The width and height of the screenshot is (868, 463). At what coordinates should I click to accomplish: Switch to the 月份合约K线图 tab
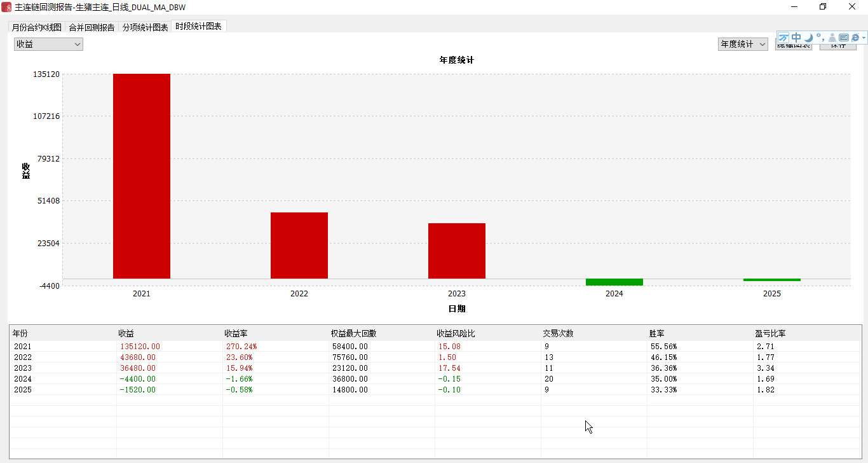(37, 27)
